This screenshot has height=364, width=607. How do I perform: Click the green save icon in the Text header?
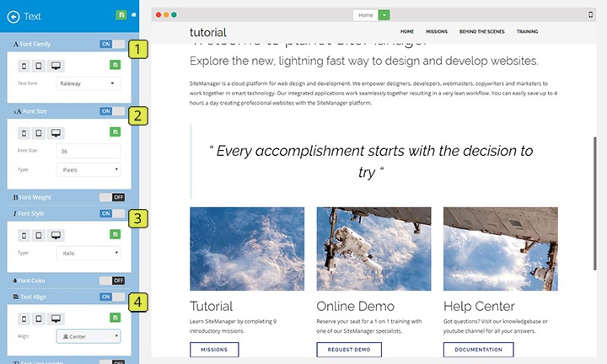[x=121, y=15]
